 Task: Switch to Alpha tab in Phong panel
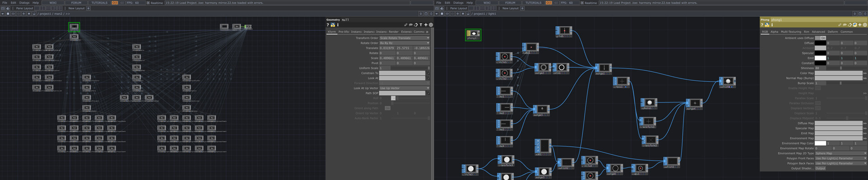(x=774, y=32)
